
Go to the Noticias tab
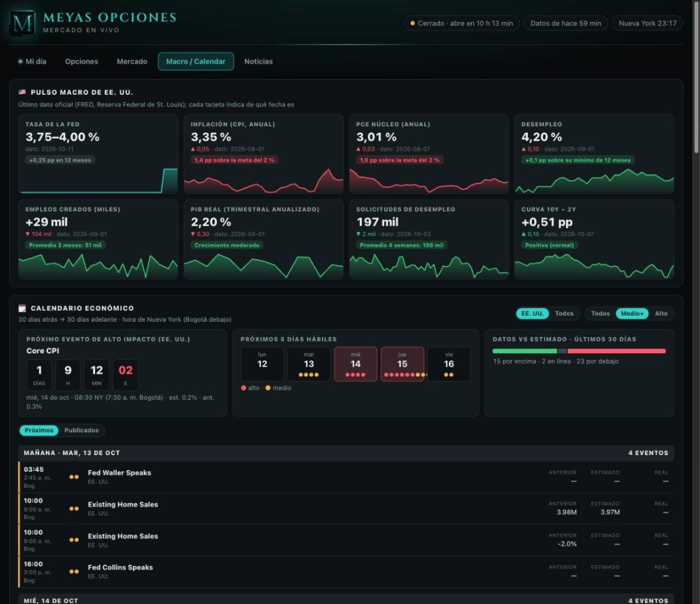click(258, 61)
